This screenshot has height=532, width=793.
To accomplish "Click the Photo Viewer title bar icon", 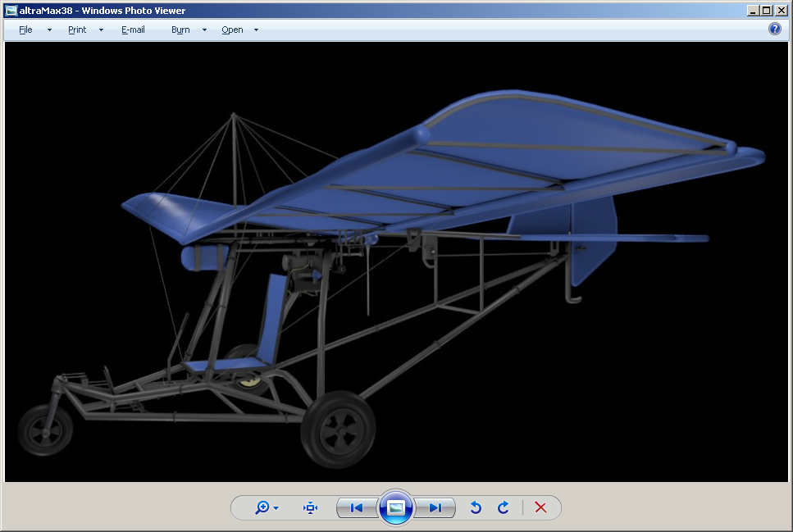I will pos(11,11).
